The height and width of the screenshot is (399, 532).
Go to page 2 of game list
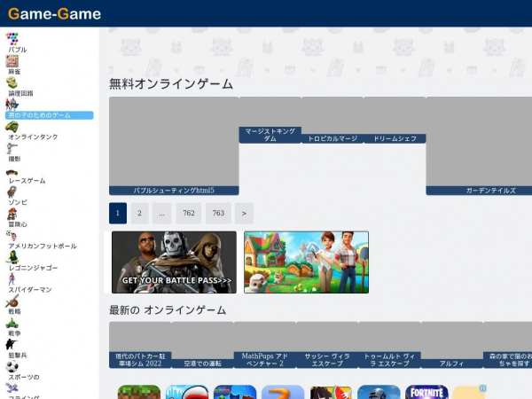[139, 213]
